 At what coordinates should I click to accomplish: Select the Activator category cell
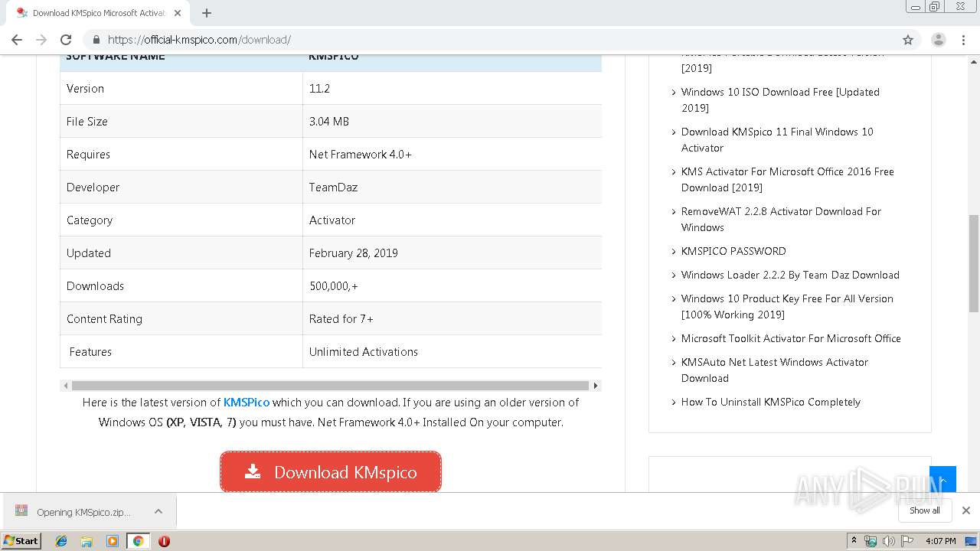tap(452, 220)
